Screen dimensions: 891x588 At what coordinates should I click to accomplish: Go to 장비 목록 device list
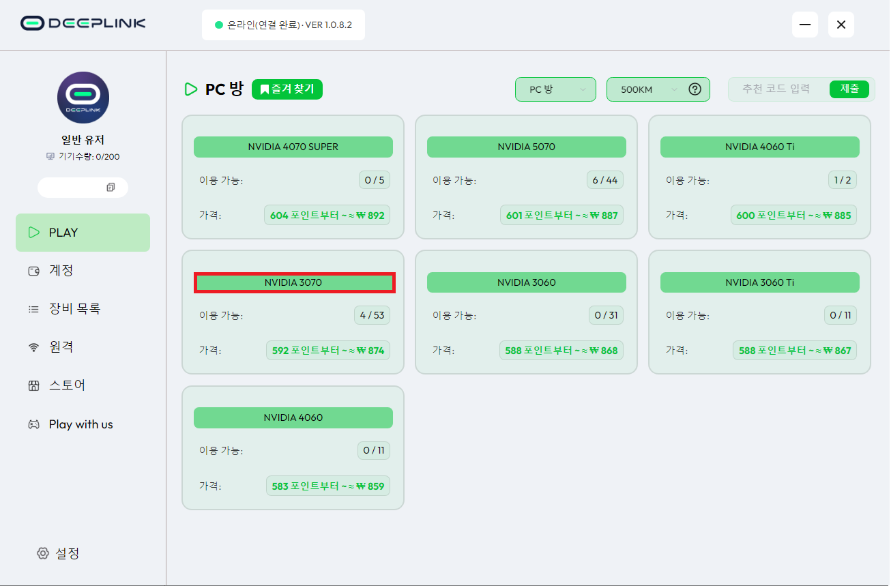pyautogui.click(x=74, y=309)
